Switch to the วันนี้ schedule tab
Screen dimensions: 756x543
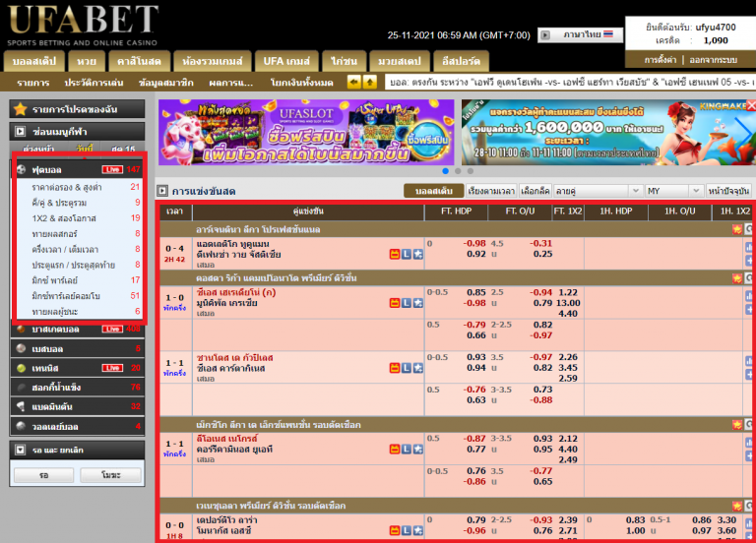(85, 149)
